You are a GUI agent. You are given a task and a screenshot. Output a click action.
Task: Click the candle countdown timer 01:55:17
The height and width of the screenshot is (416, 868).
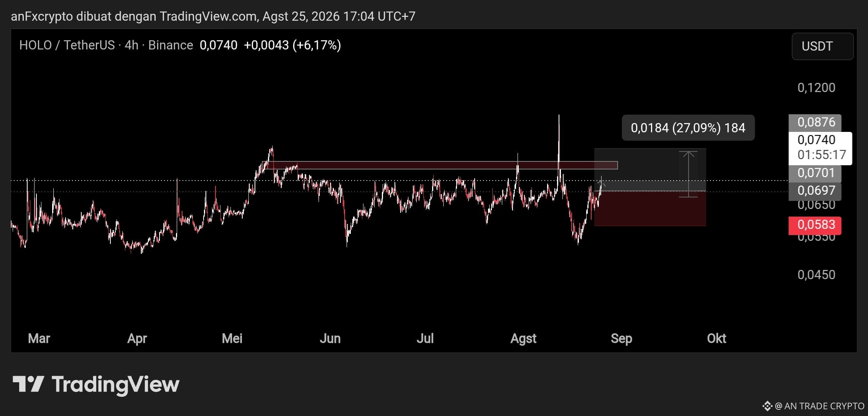click(x=822, y=155)
